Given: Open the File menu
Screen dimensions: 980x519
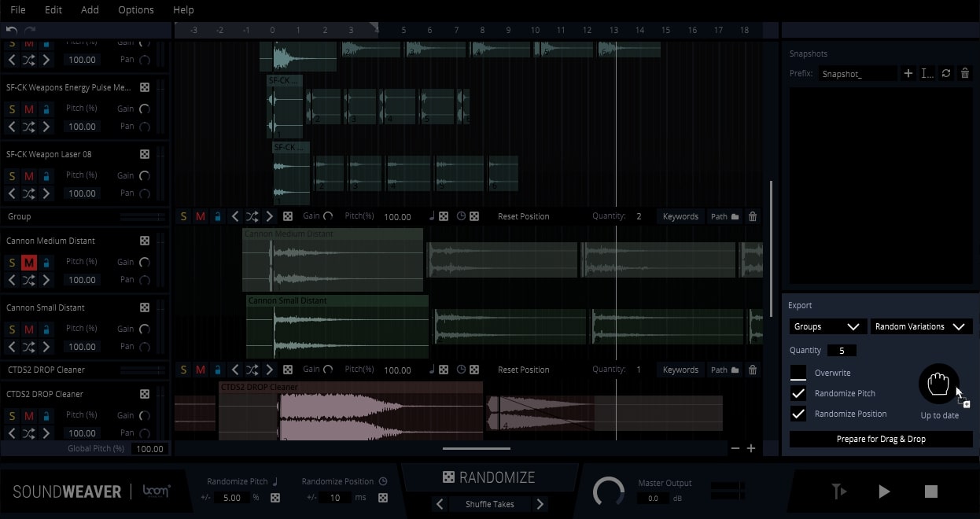Looking at the screenshot, I should tap(17, 10).
